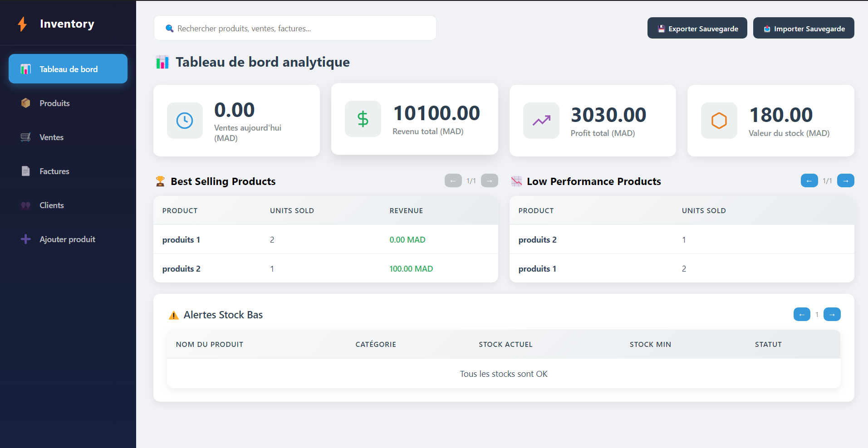Image resolution: width=868 pixels, height=448 pixels.
Task: Click Exporter Sauvegarde button
Action: click(x=697, y=28)
